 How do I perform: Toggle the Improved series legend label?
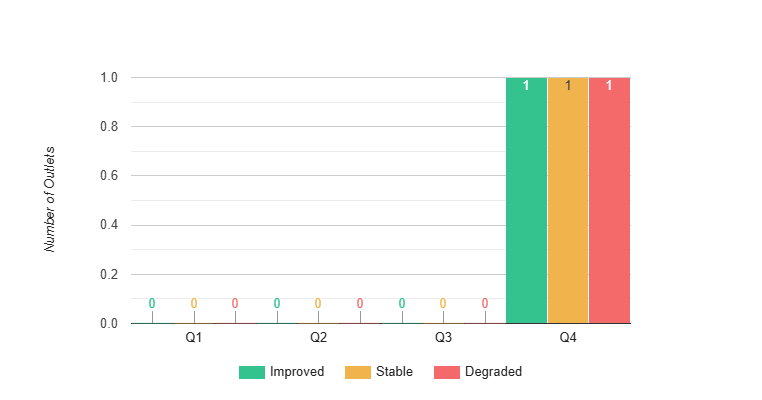[297, 372]
